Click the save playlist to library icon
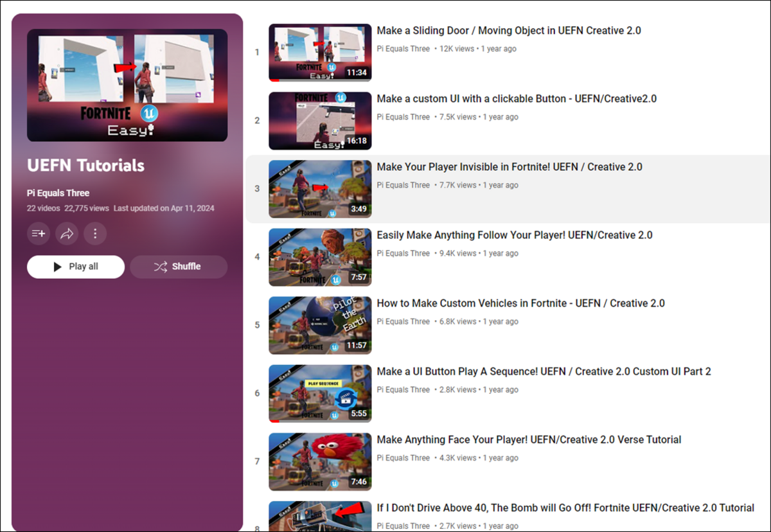The width and height of the screenshot is (771, 532). 39,234
